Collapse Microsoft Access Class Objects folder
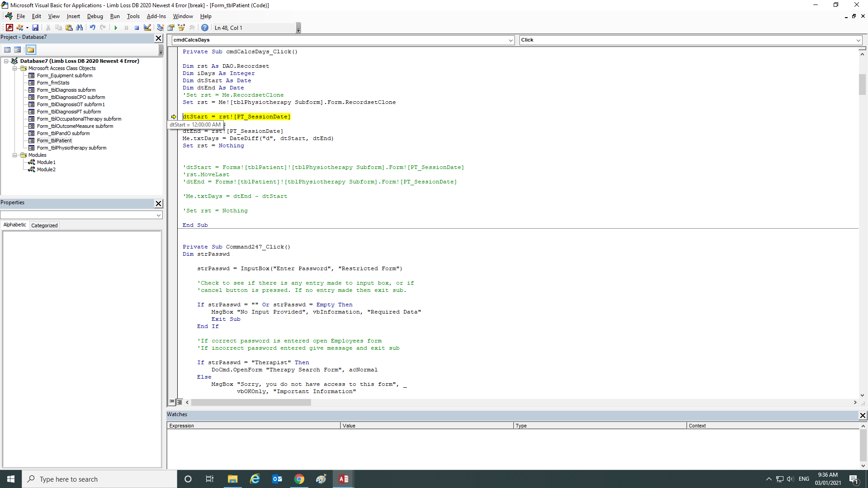The image size is (868, 488). [x=14, y=68]
